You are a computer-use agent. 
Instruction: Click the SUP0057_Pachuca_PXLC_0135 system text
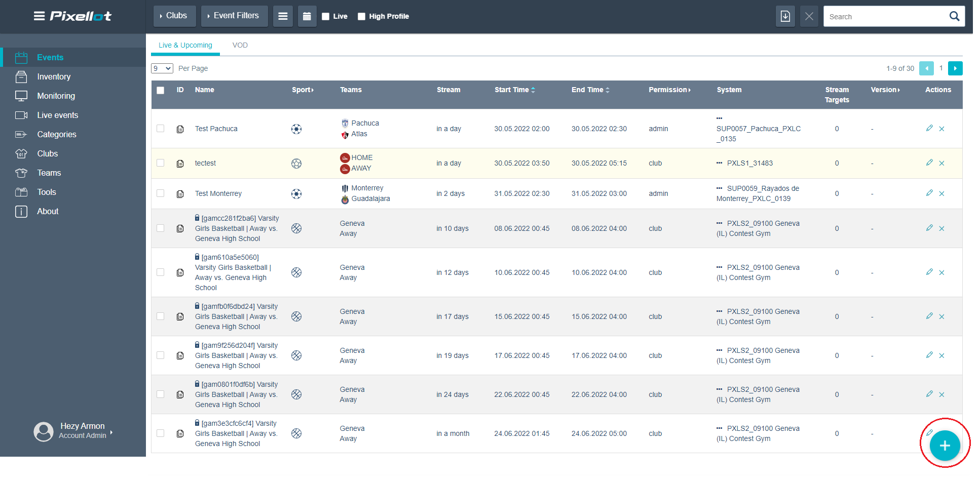(x=759, y=134)
